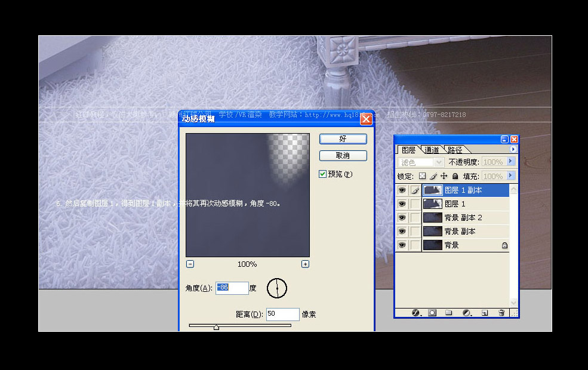Hide the 图层 1 layer

click(x=402, y=204)
